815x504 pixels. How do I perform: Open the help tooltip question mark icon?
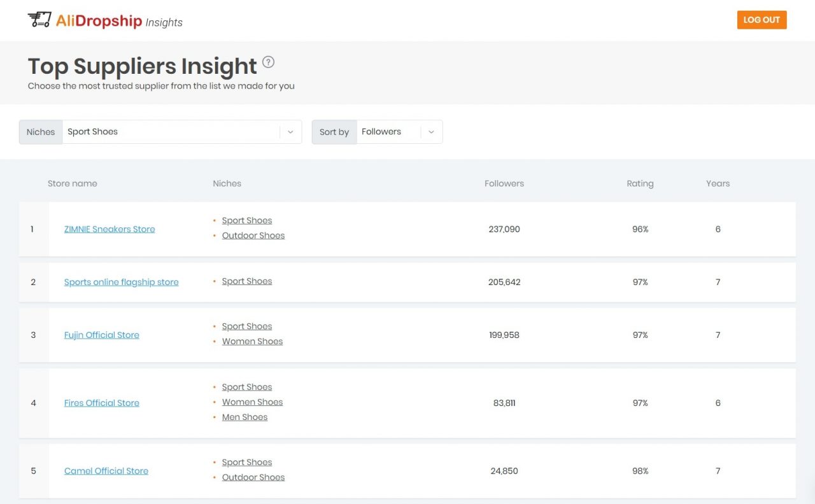click(x=268, y=62)
